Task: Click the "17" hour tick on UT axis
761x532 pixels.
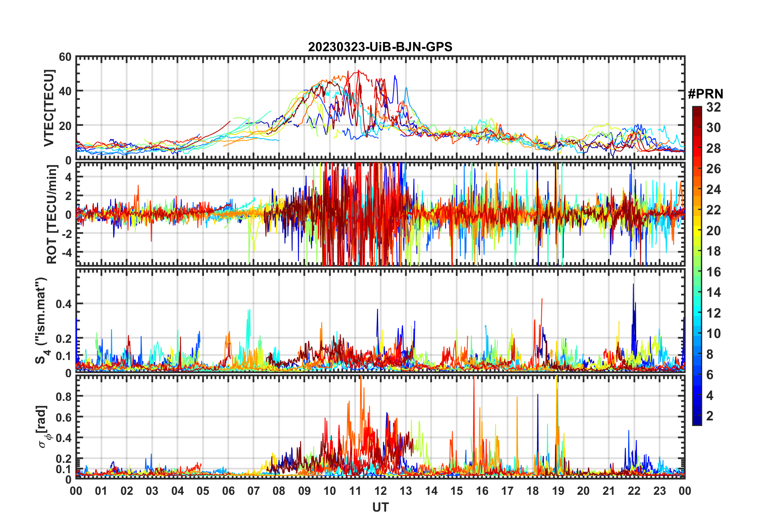Action: [x=507, y=491]
